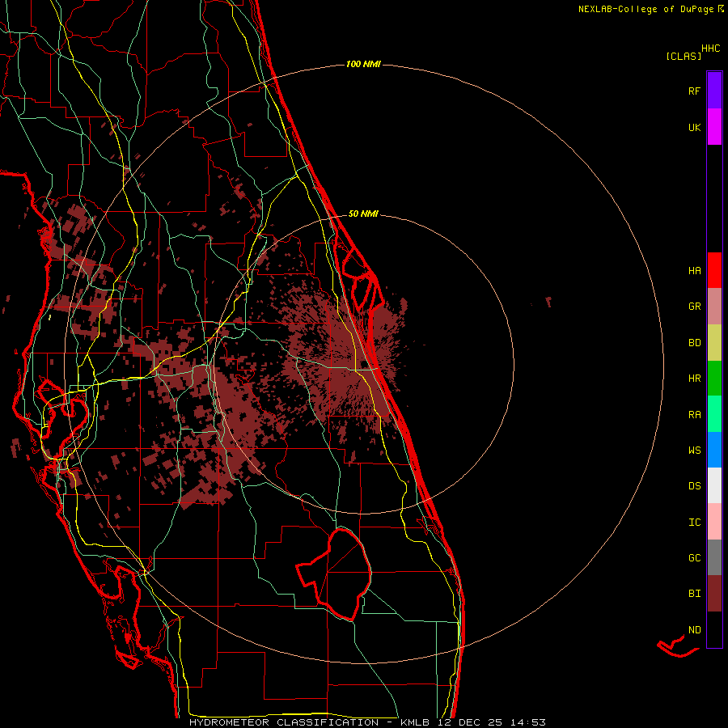Viewport: 728px width, 728px height.
Task: Click the UK legend label
Action: tap(694, 127)
